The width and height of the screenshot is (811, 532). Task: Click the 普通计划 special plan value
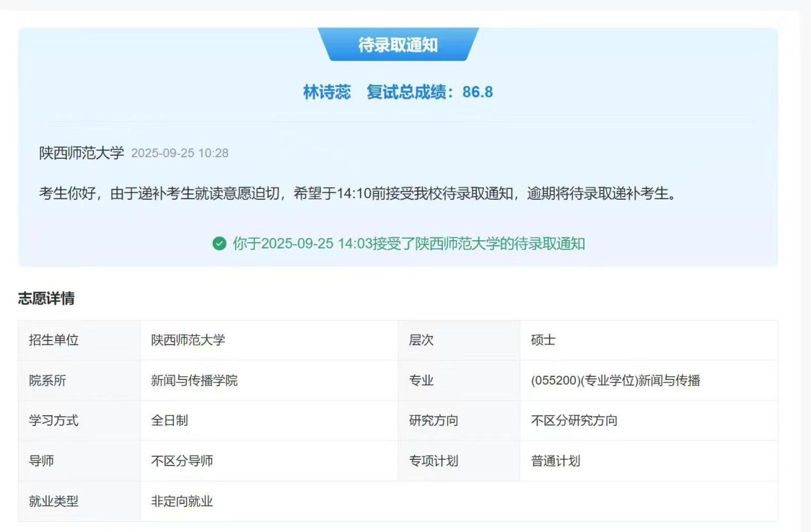tap(555, 461)
